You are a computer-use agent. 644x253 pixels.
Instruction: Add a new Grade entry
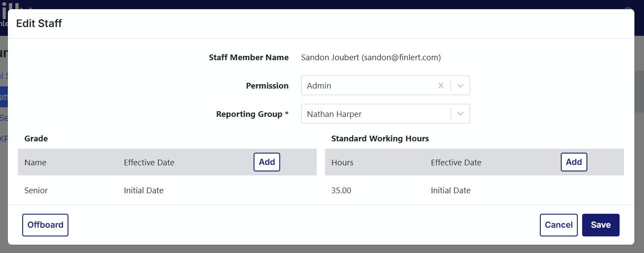point(267,162)
